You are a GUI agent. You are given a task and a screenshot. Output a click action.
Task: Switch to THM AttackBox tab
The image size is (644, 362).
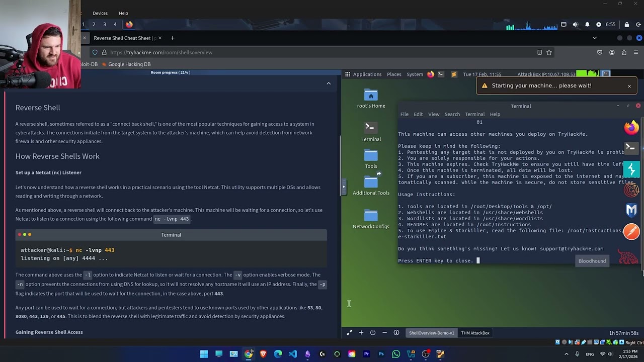point(475,333)
